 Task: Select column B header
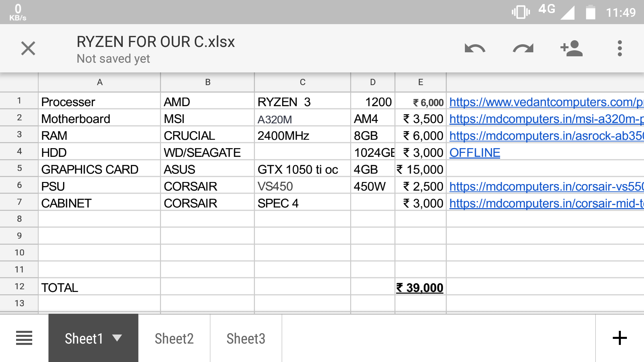click(x=208, y=82)
